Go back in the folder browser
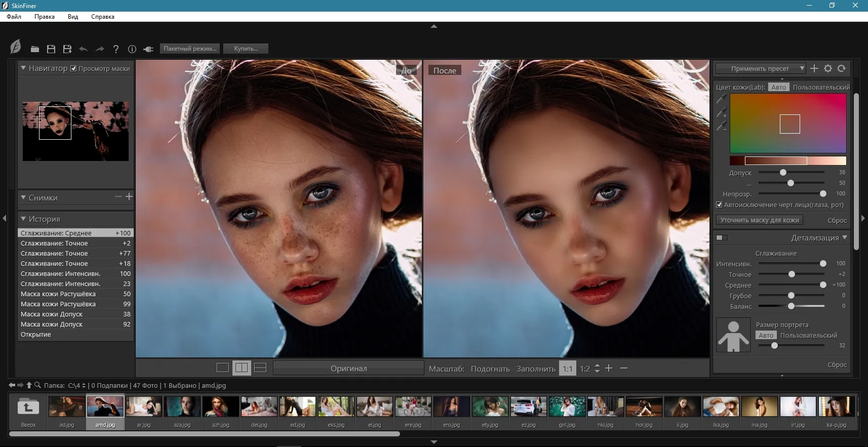 coord(12,385)
